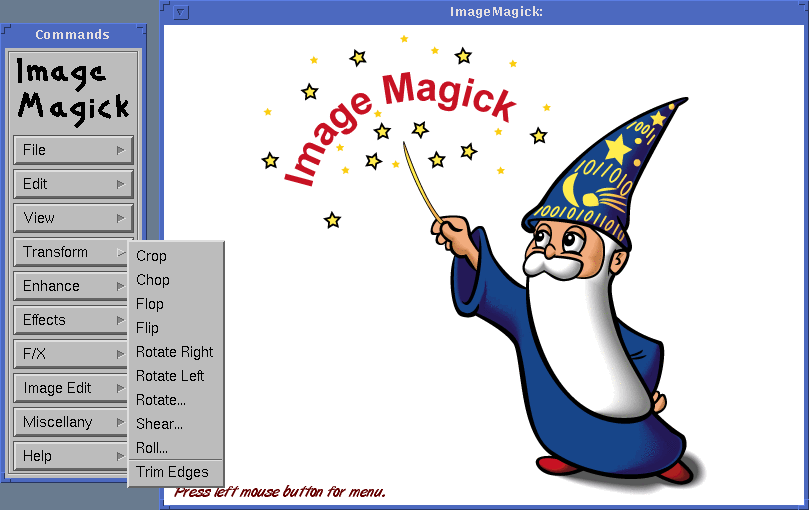Screen dimensions: 809x510
Task: Click the Image Magick logo in Commands panel
Action: [x=73, y=89]
